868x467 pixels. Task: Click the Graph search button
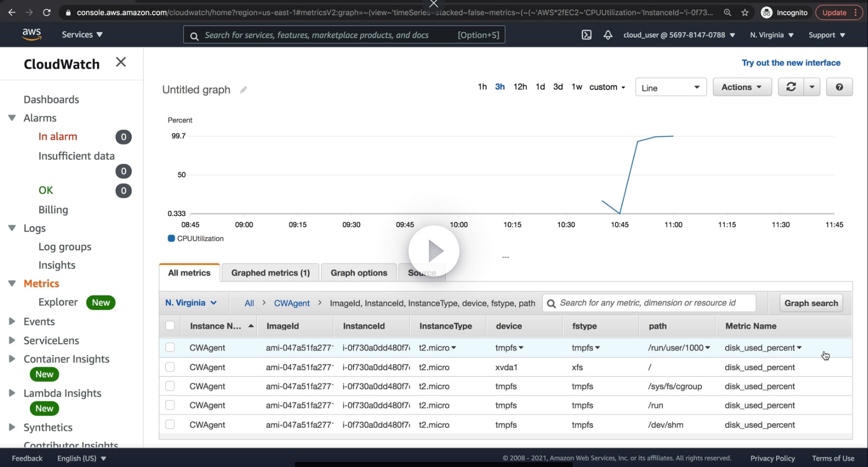point(811,303)
